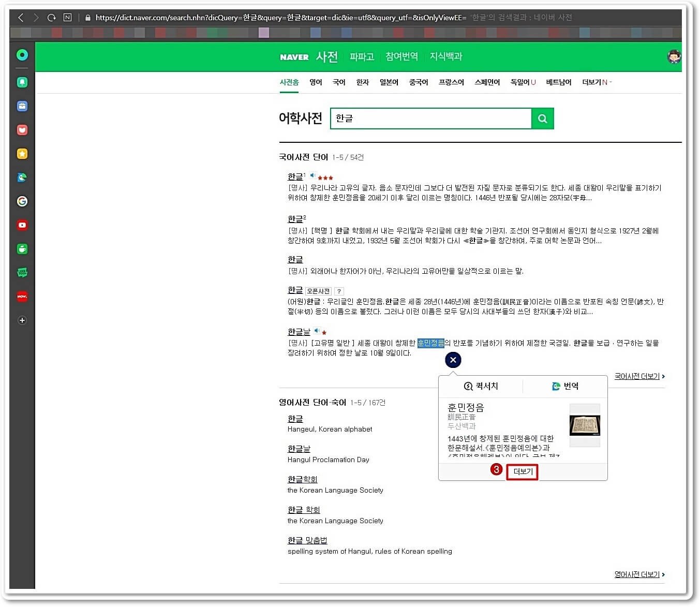Open the profile avatar in the header

click(x=674, y=56)
